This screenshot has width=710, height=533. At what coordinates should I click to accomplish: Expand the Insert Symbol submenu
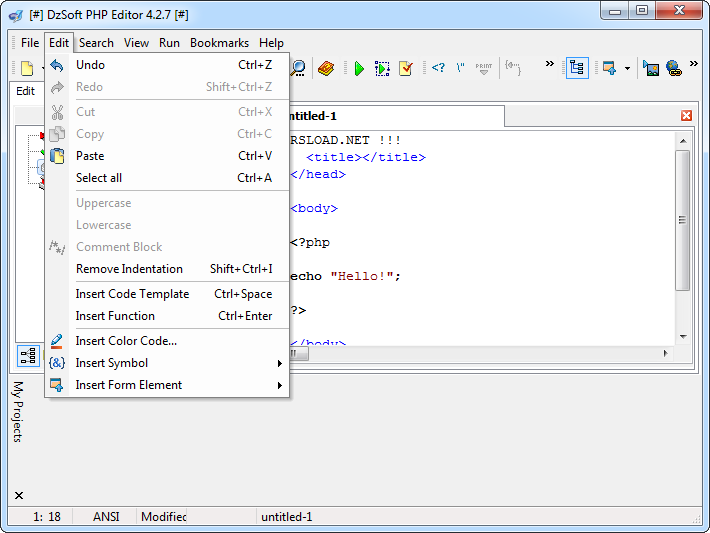pyautogui.click(x=167, y=363)
